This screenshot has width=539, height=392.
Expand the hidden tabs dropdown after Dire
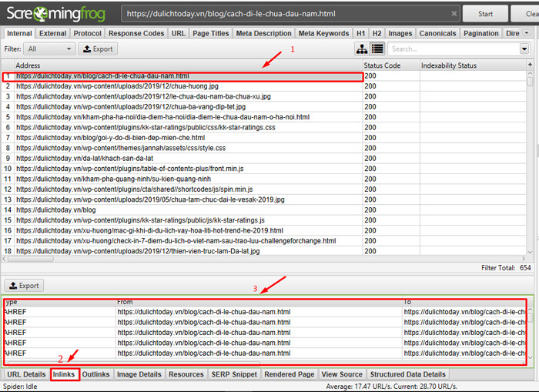[x=526, y=33]
